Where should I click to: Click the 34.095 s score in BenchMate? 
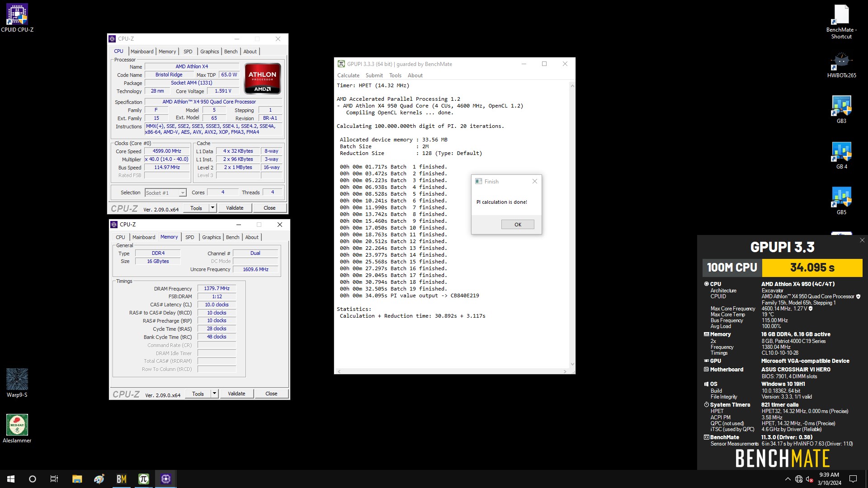(812, 267)
